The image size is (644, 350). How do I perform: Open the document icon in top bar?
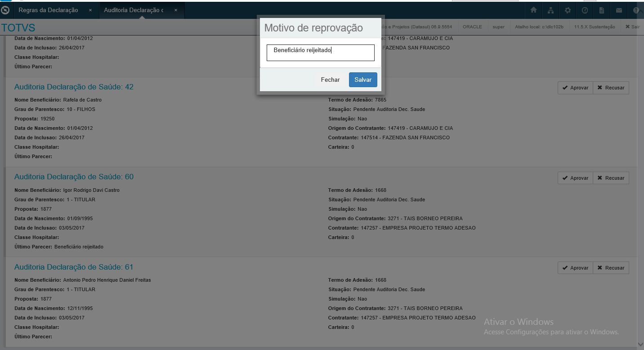602,10
